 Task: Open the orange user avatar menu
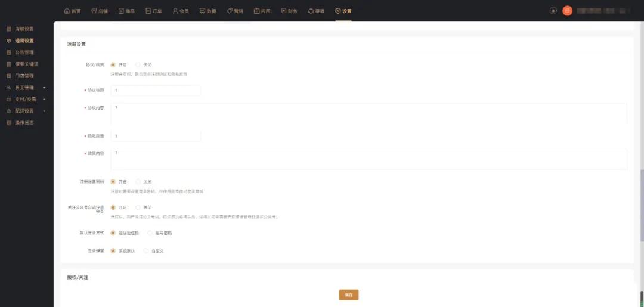click(x=568, y=11)
